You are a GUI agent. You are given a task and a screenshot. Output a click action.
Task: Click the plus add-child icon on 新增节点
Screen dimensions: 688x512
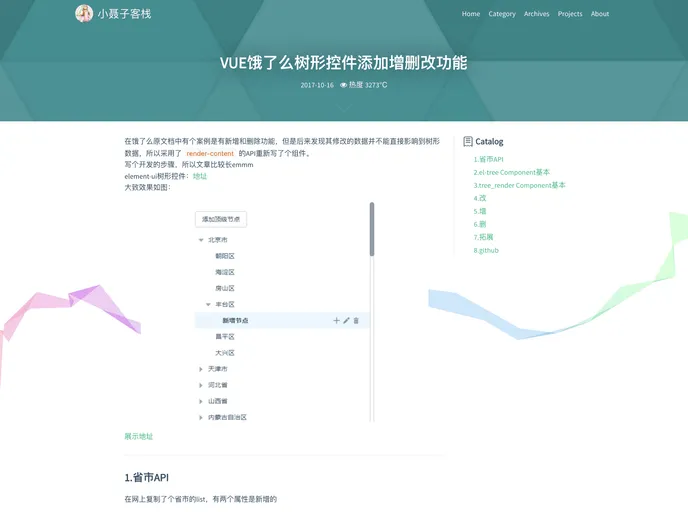(x=337, y=321)
